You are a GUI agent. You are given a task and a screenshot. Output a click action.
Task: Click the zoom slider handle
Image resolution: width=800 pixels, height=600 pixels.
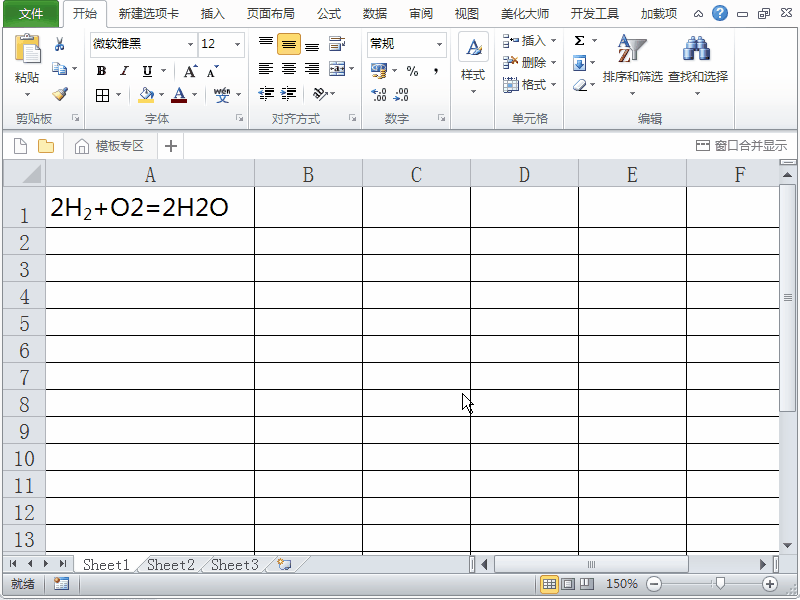(x=718, y=584)
